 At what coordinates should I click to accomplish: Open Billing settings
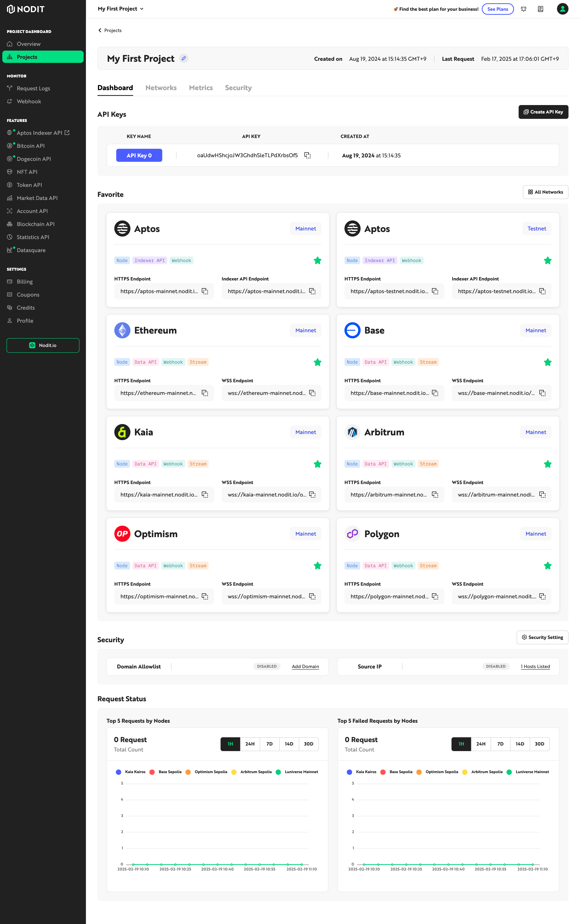(x=25, y=281)
